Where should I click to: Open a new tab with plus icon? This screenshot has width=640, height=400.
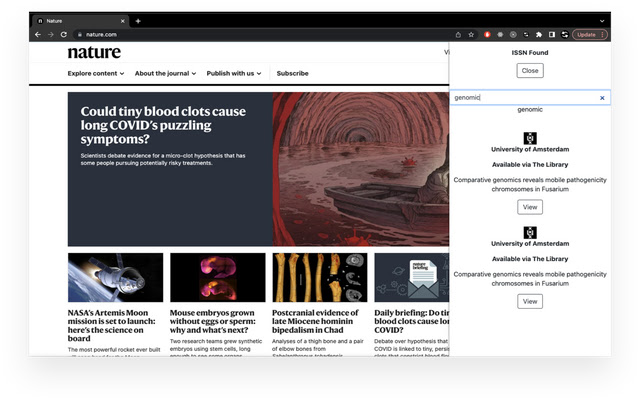pyautogui.click(x=138, y=21)
